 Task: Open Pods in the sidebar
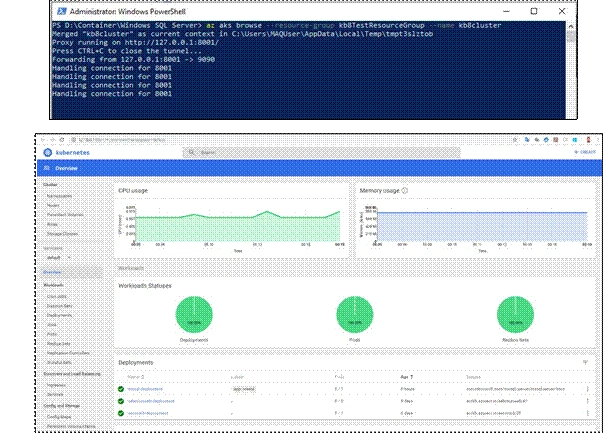[x=52, y=334]
